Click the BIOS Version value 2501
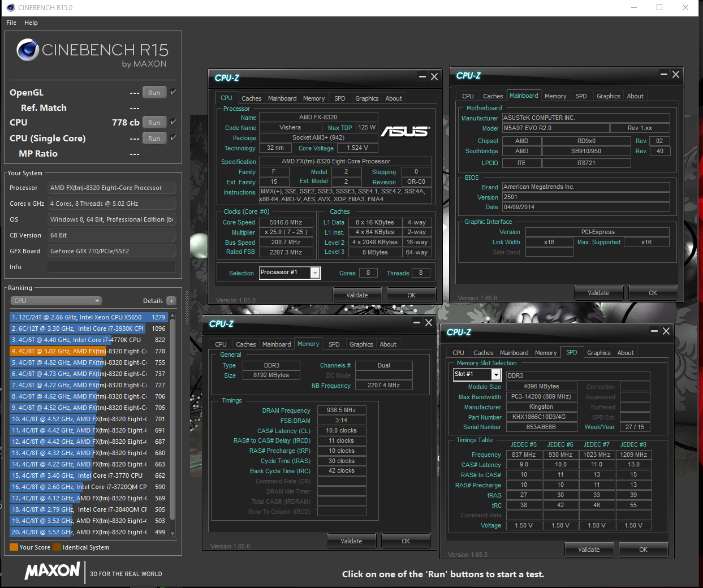This screenshot has height=588, width=703. tap(586, 197)
